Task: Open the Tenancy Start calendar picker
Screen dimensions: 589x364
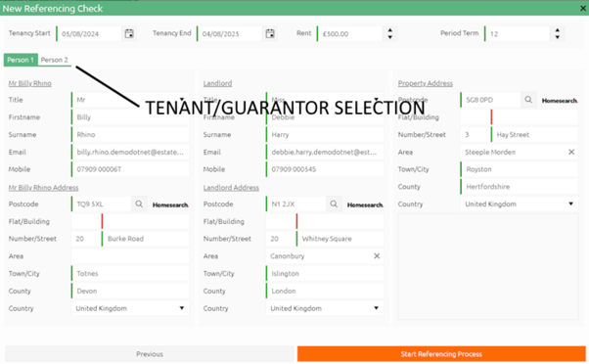Action: (x=129, y=33)
